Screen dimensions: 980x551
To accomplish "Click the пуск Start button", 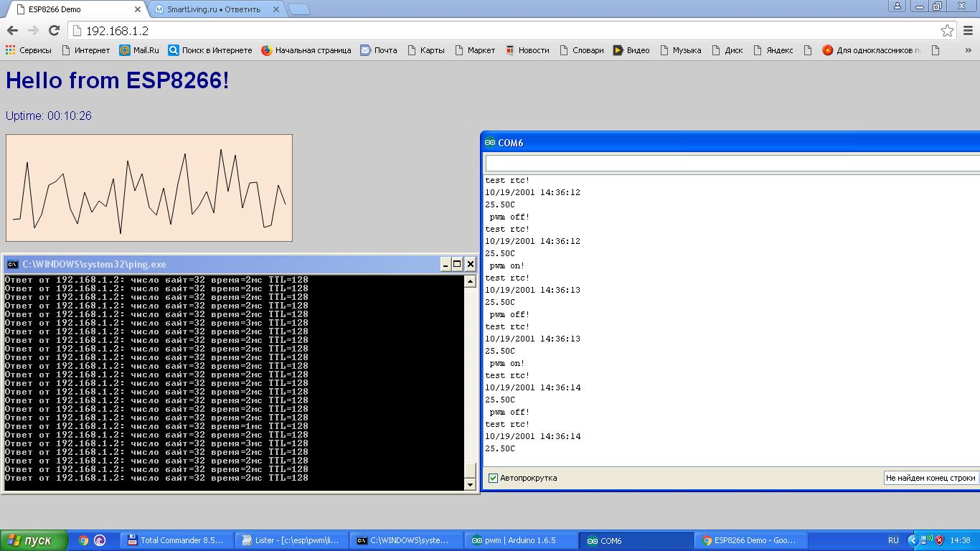I will [x=34, y=540].
